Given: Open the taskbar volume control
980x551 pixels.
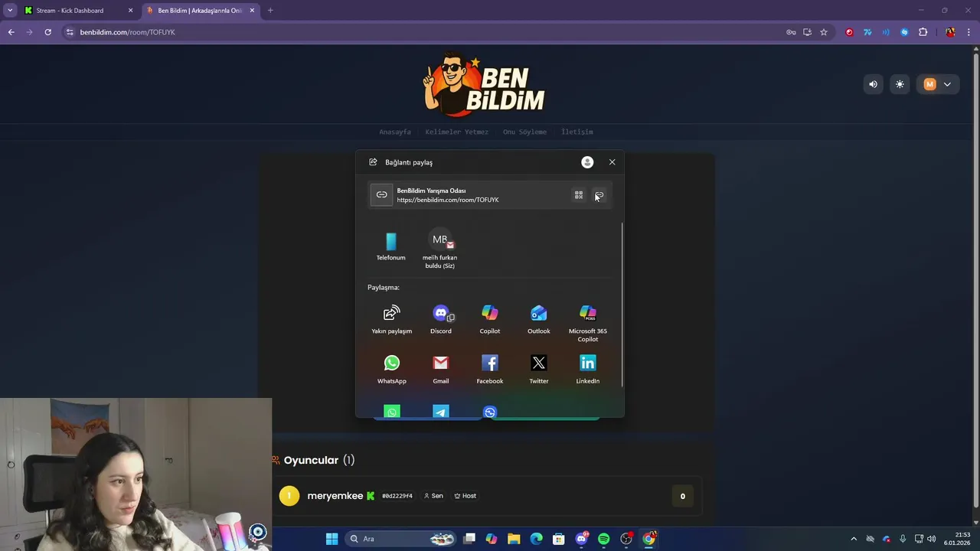Looking at the screenshot, I should (932, 539).
